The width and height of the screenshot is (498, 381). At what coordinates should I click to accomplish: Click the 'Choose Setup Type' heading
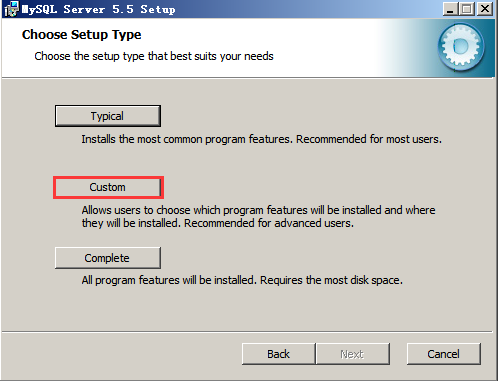(x=82, y=35)
